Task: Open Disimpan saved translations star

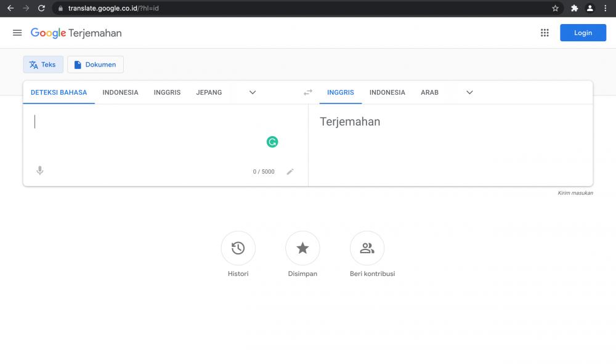Action: [x=302, y=248]
